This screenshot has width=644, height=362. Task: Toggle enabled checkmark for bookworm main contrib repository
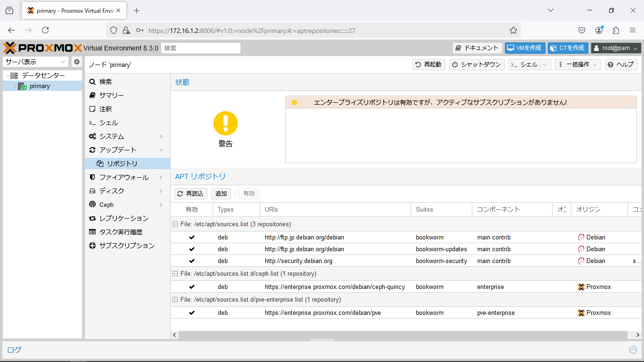click(192, 237)
